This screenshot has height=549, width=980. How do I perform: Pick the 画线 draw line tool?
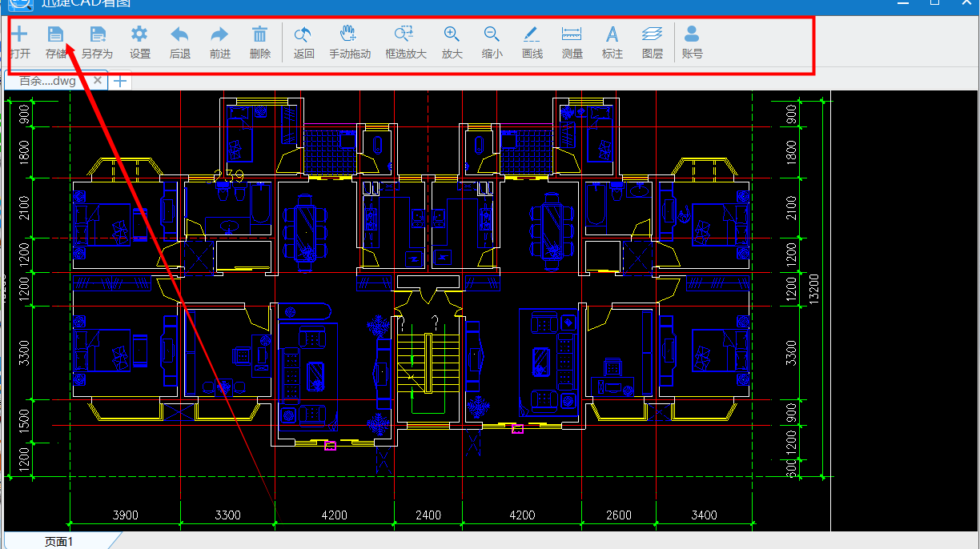(x=532, y=42)
